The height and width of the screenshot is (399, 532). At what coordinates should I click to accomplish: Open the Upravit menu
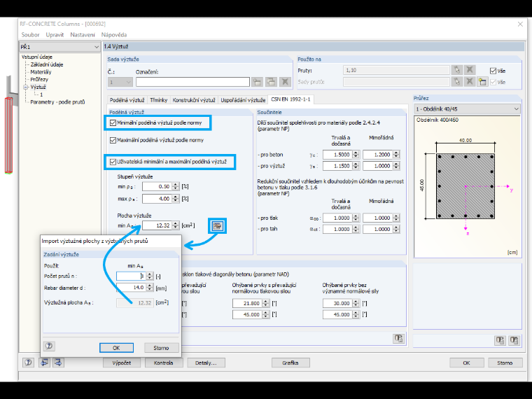[x=55, y=34]
